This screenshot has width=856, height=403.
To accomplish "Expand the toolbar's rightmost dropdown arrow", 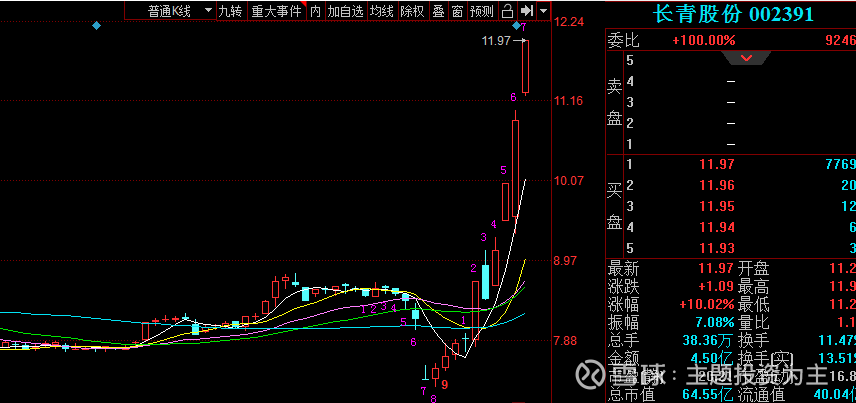I will pos(543,10).
